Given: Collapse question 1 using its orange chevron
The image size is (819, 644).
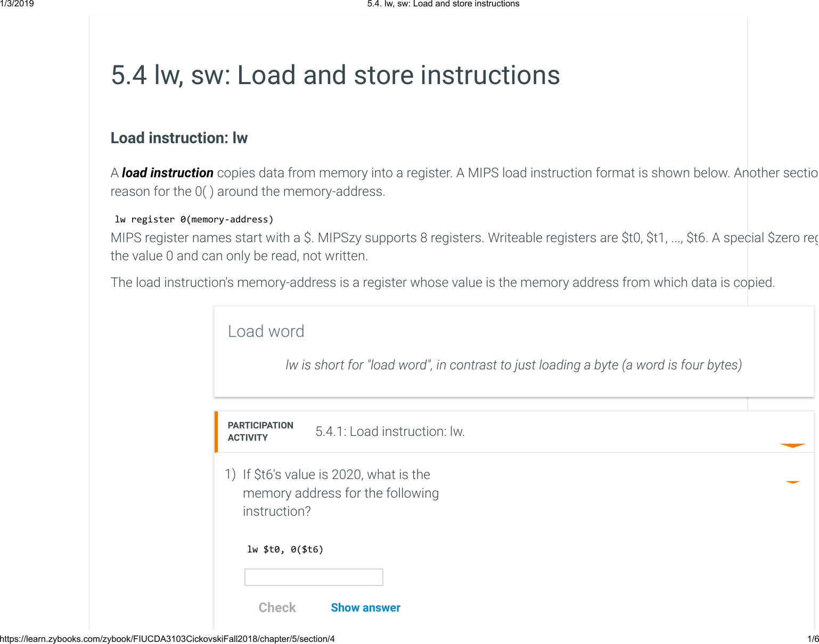Looking at the screenshot, I should click(x=793, y=482).
